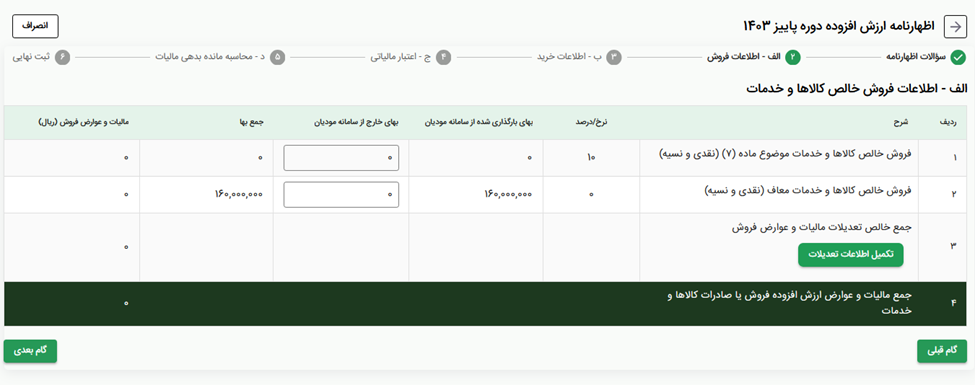Click the page title اظهارنامه ارزش افزوده دوره پاییز ۱۴۰۳

pos(839,27)
